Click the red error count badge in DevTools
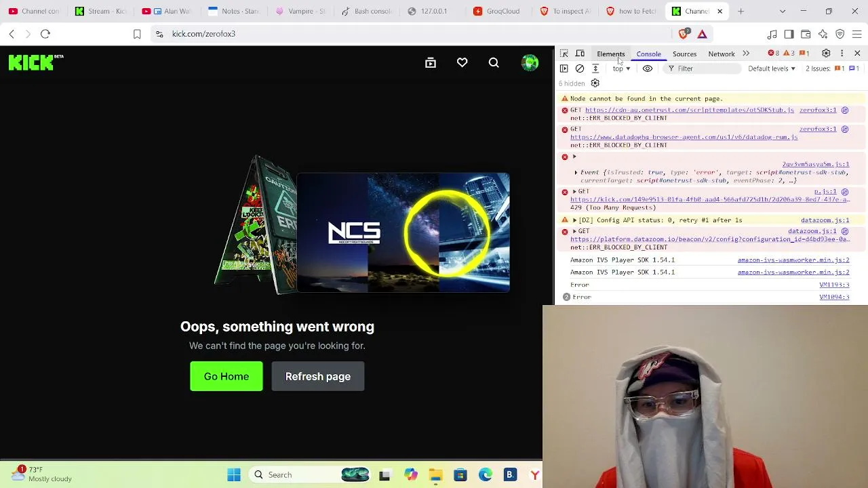 (774, 54)
